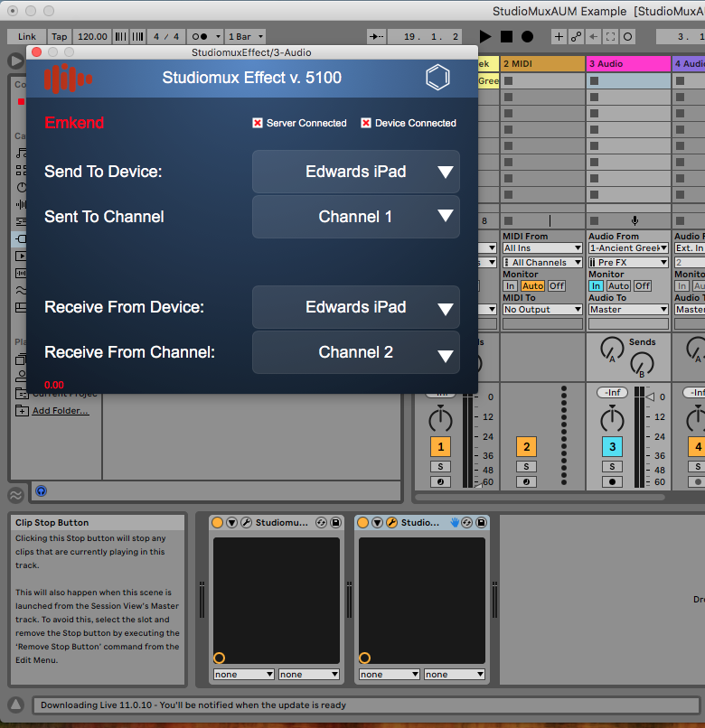The height and width of the screenshot is (728, 705).
Task: Enable MIDI Arrangement Overdub plus icon
Action: tap(559, 37)
